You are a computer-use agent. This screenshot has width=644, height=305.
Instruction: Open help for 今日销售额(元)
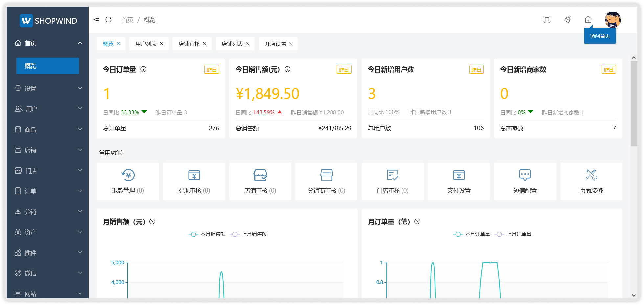point(287,69)
